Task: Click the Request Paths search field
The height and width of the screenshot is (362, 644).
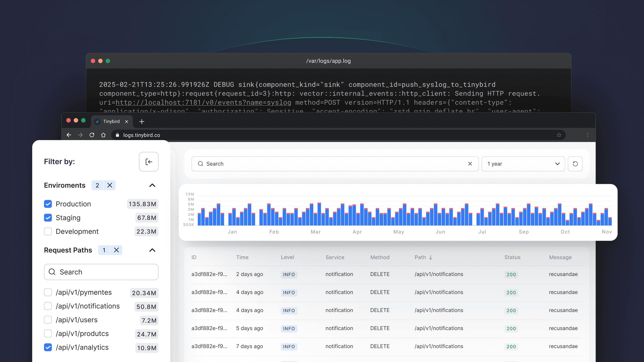Action: click(x=101, y=272)
